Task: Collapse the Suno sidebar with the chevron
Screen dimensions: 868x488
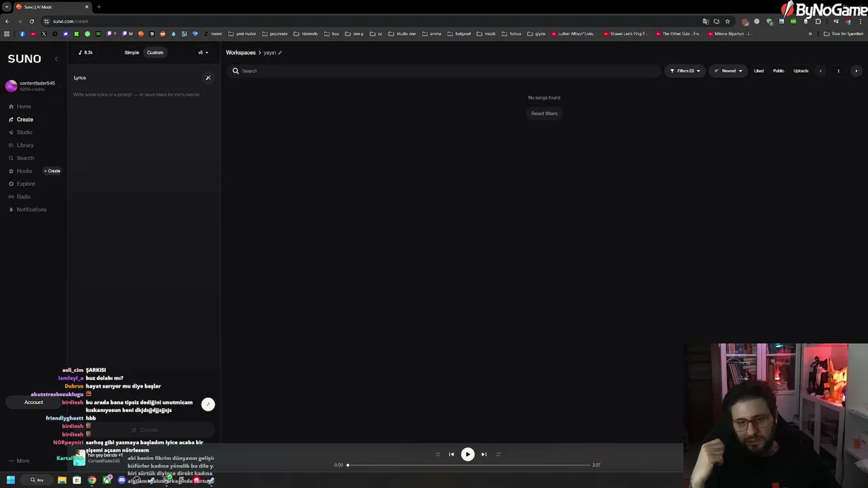Action: [x=56, y=59]
